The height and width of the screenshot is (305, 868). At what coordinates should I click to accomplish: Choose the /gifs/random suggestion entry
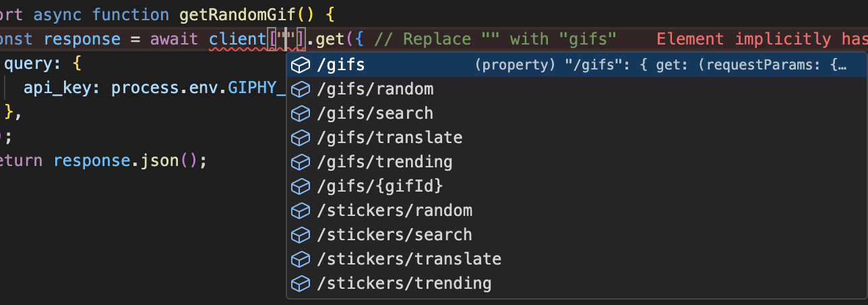(x=375, y=89)
